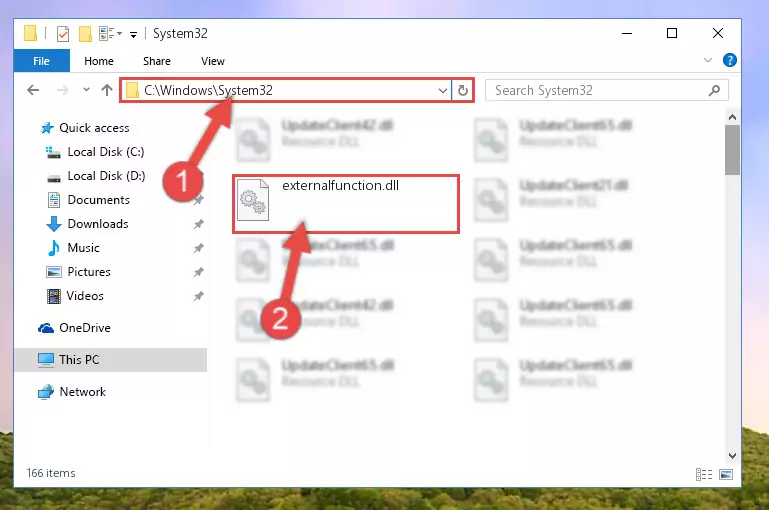Click the Pictures pin icon

(x=198, y=272)
